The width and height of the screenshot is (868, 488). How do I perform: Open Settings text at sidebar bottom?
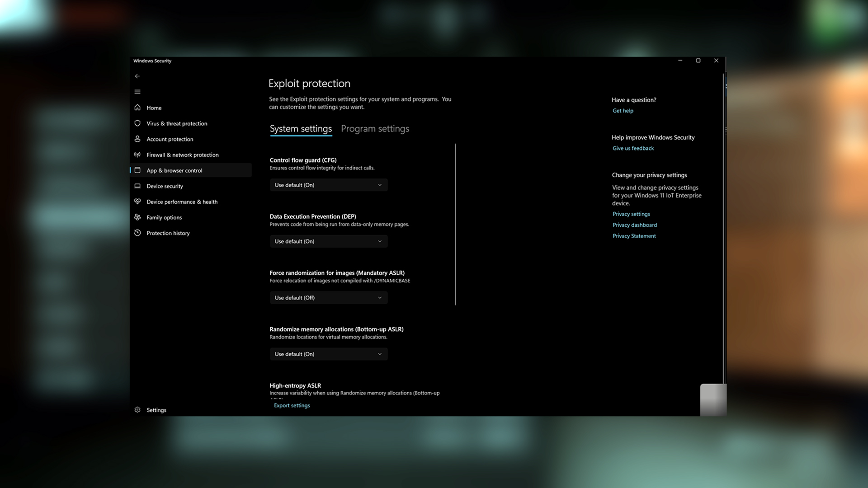click(156, 410)
